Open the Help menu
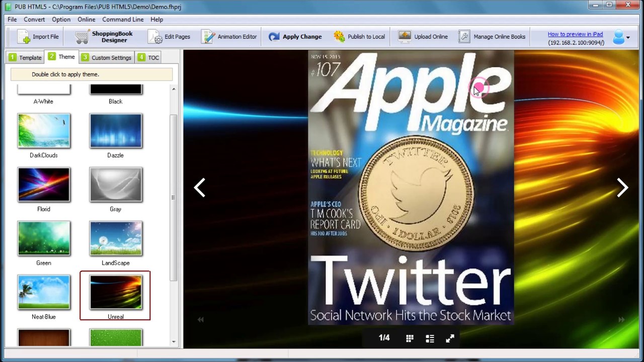Screen dimensions: 644x362 (x=156, y=20)
